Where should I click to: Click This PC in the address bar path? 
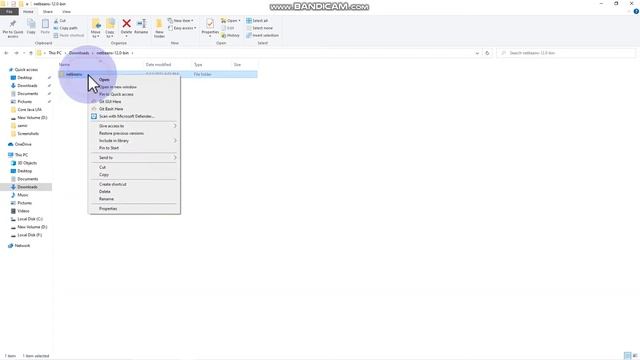point(55,53)
